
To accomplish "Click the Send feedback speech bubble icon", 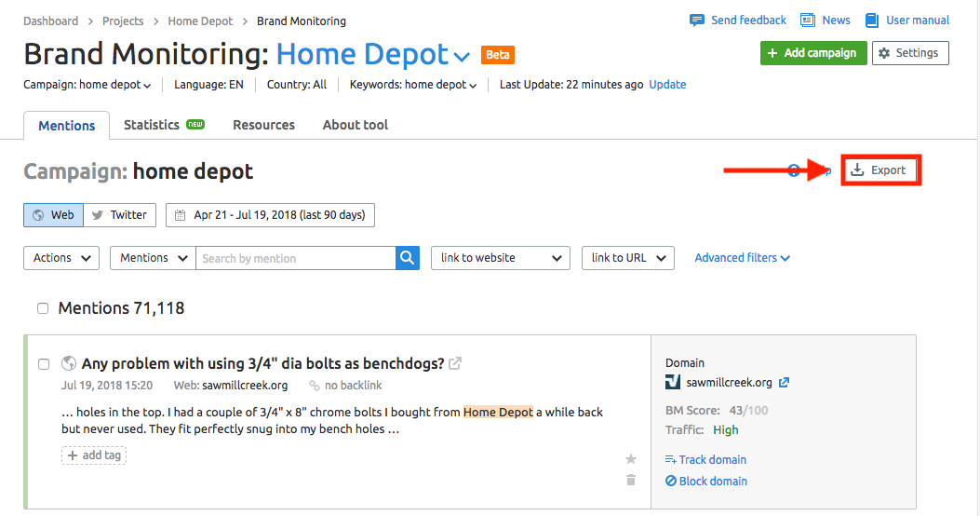I will (697, 20).
